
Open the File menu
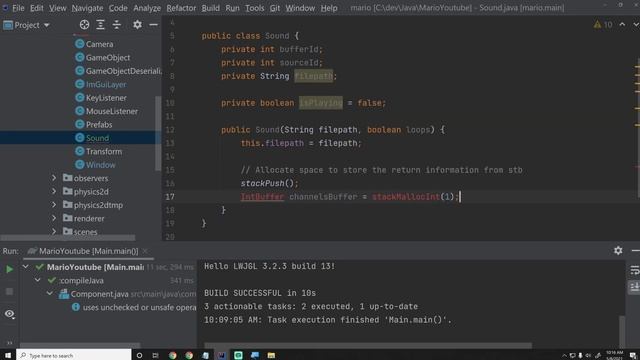(18, 8)
